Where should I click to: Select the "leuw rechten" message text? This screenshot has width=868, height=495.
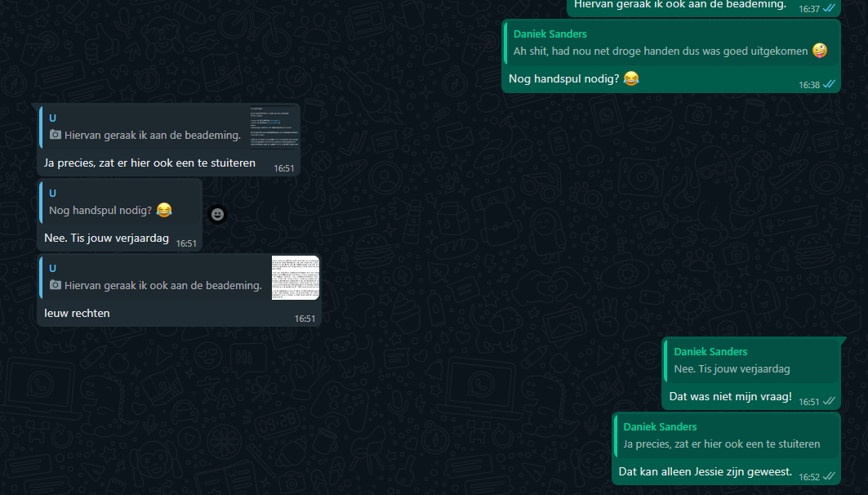[x=77, y=313]
